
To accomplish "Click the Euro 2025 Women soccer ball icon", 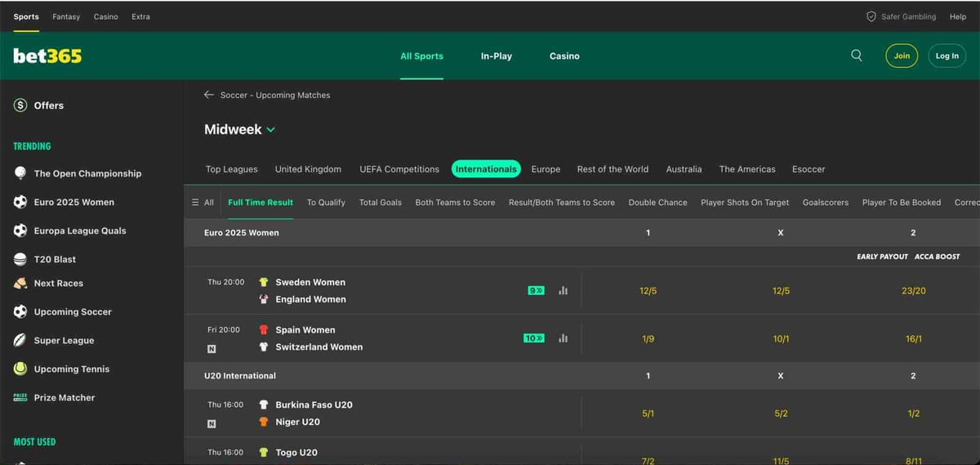I will pyautogui.click(x=20, y=202).
